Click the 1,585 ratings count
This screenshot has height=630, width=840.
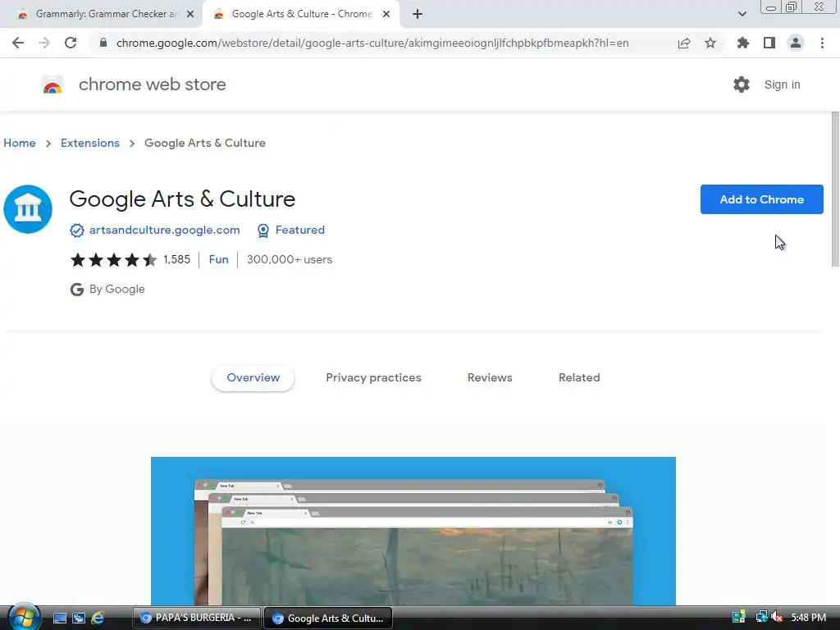(177, 259)
